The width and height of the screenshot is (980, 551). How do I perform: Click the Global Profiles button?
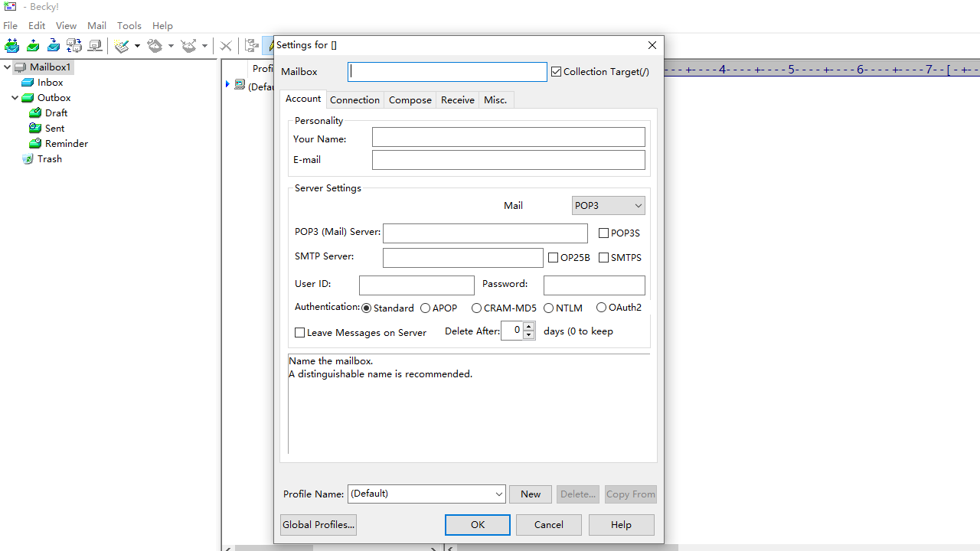pos(318,525)
